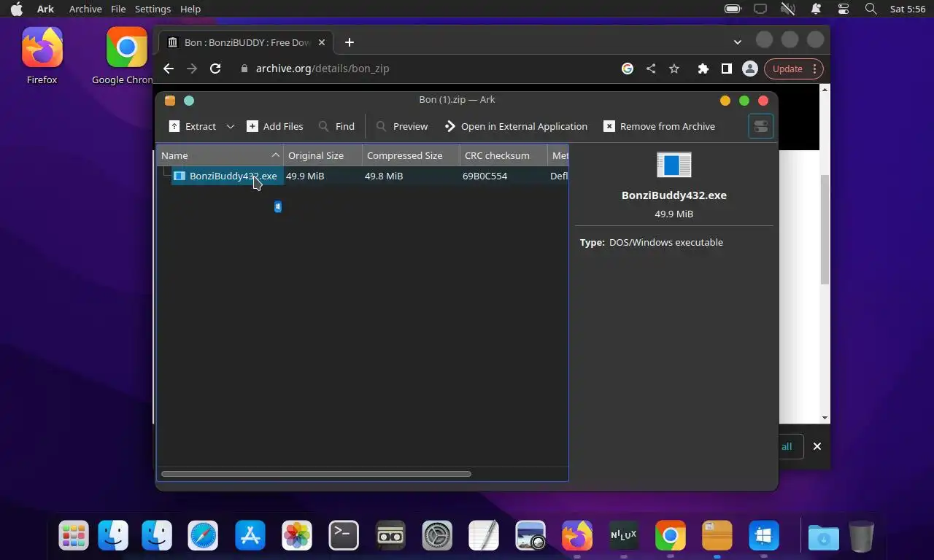The image size is (934, 560).
Task: Click the Google icon in Chrome address bar
Action: 628,69
